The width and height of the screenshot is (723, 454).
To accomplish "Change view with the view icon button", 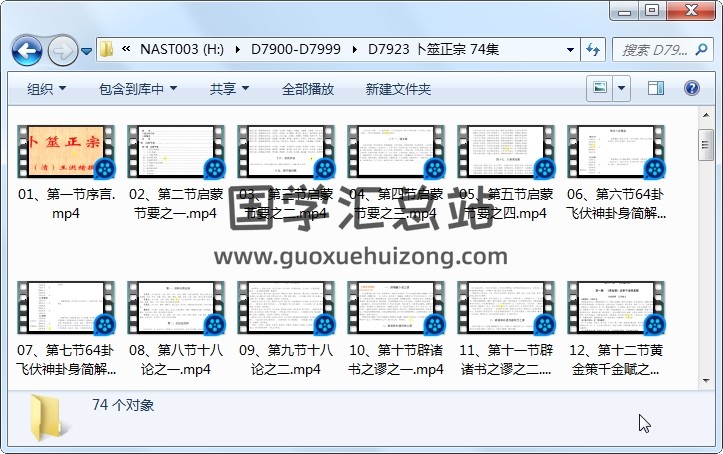I will (x=599, y=88).
